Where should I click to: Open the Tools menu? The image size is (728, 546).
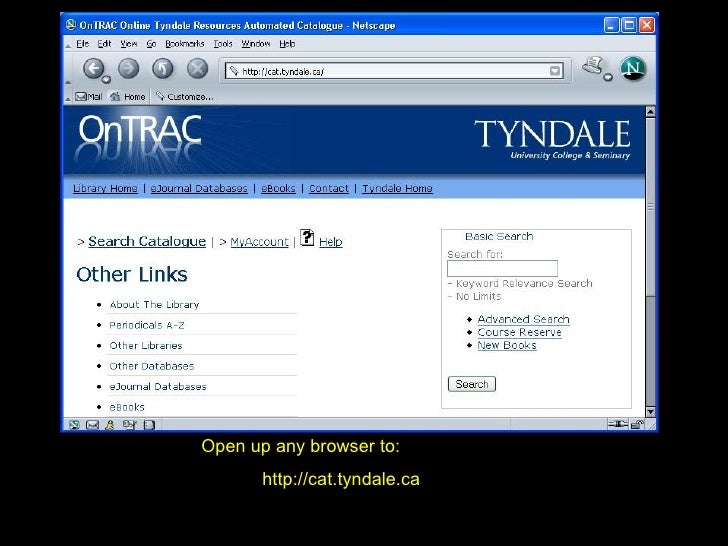coord(222,44)
